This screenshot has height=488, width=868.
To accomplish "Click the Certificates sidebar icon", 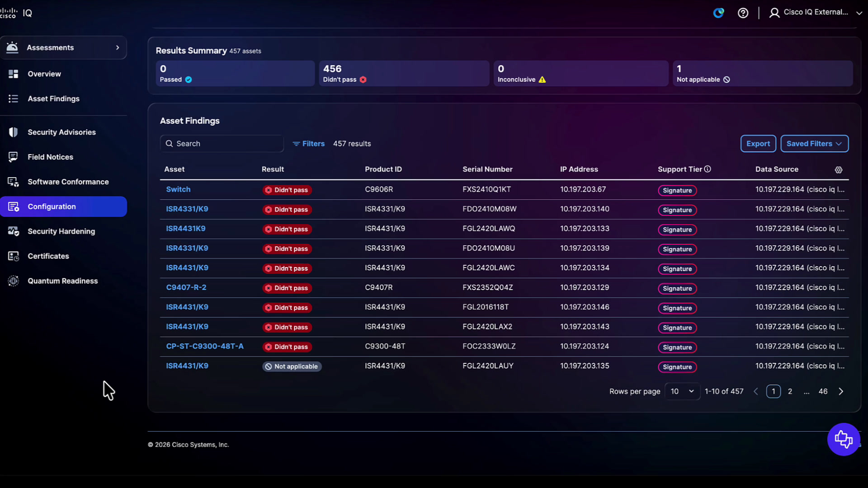I will click(x=13, y=256).
